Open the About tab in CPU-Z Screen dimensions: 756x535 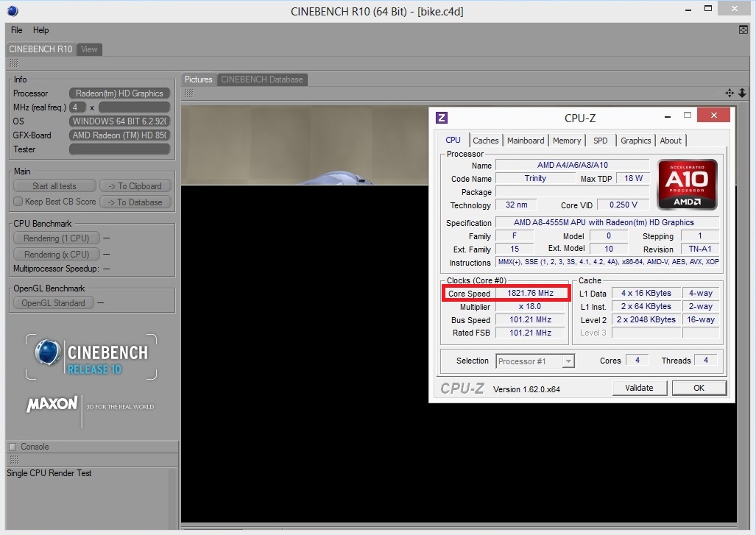click(671, 141)
